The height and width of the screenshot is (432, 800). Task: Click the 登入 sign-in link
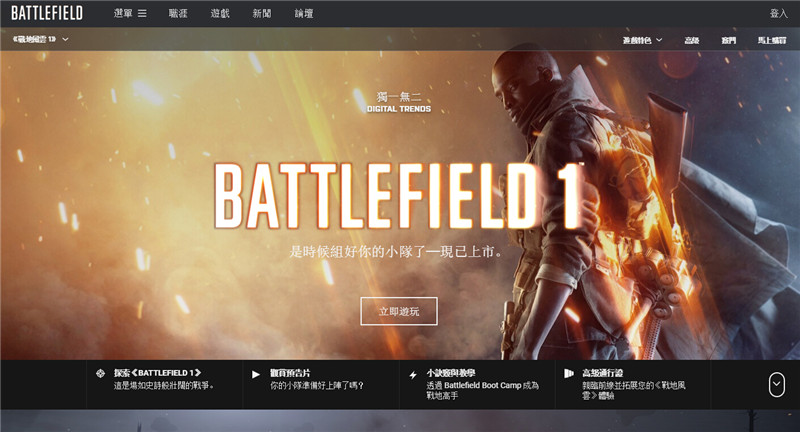(x=779, y=13)
